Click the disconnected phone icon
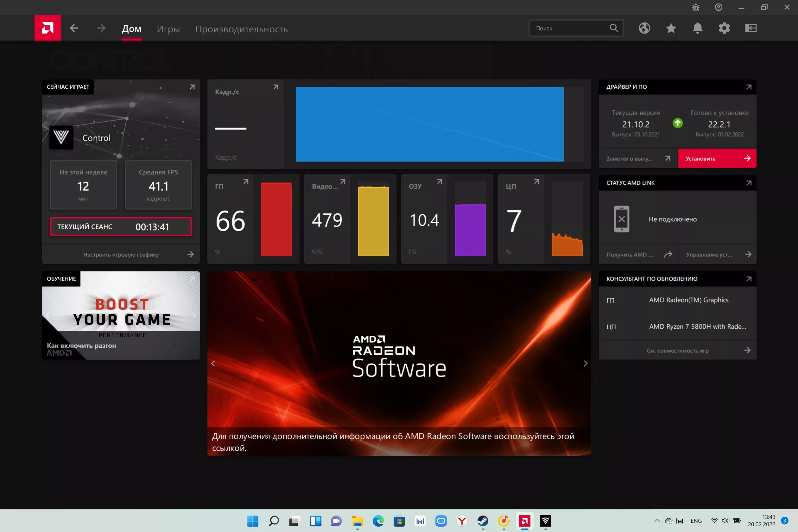Image resolution: width=798 pixels, height=532 pixels. [622, 219]
